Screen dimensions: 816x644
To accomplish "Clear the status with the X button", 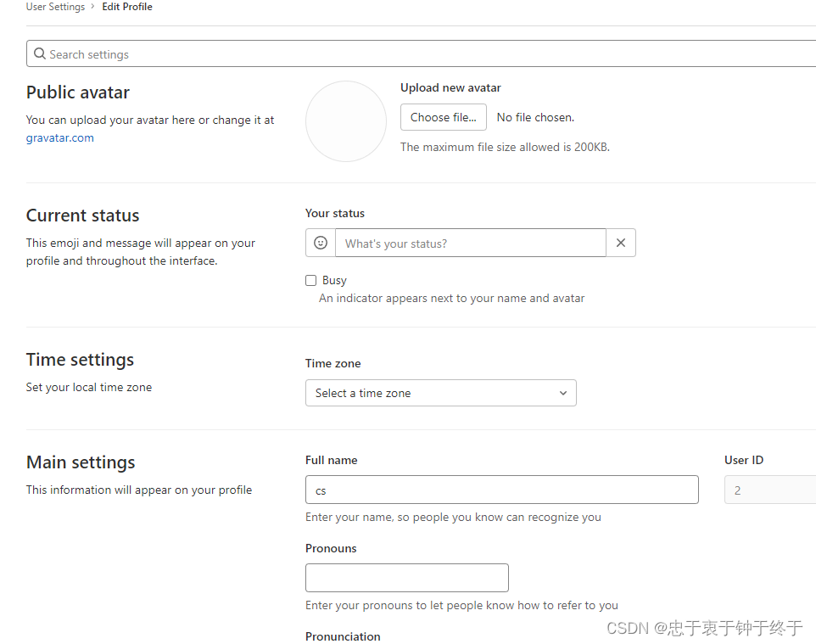I will [621, 243].
